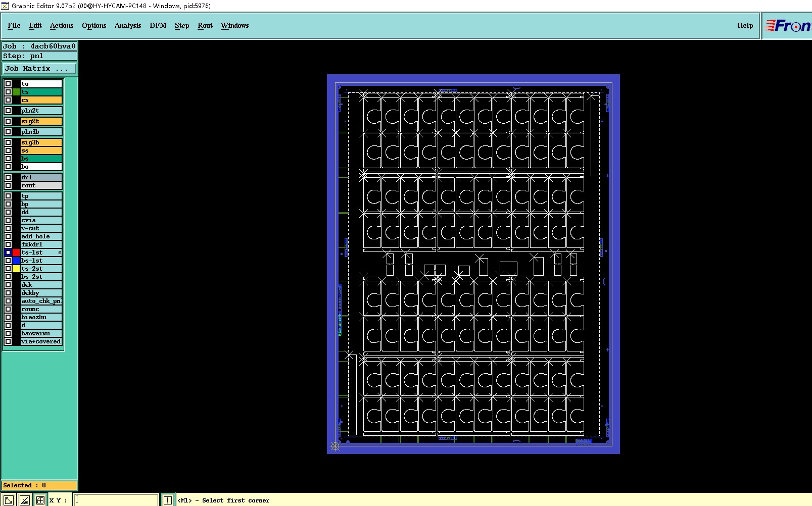
Task: Toggle display checkbox for layer to
Action: (x=8, y=84)
